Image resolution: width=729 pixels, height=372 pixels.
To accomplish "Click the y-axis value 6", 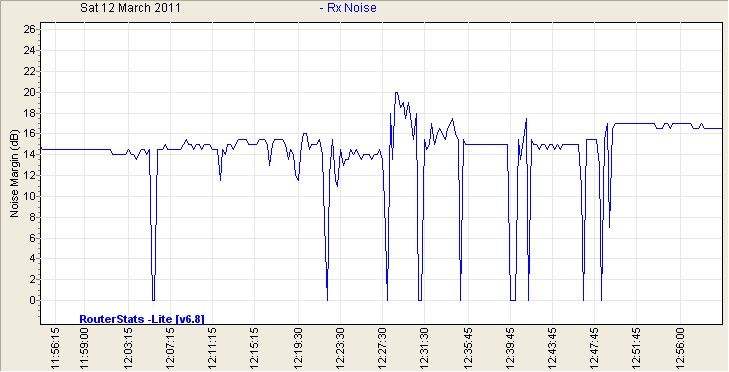I will click(32, 238).
